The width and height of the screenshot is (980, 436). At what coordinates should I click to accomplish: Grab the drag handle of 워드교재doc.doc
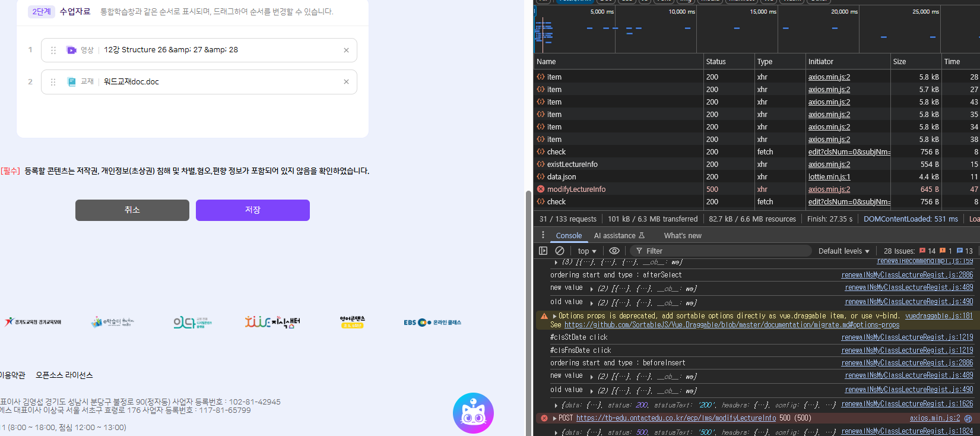pyautogui.click(x=53, y=82)
